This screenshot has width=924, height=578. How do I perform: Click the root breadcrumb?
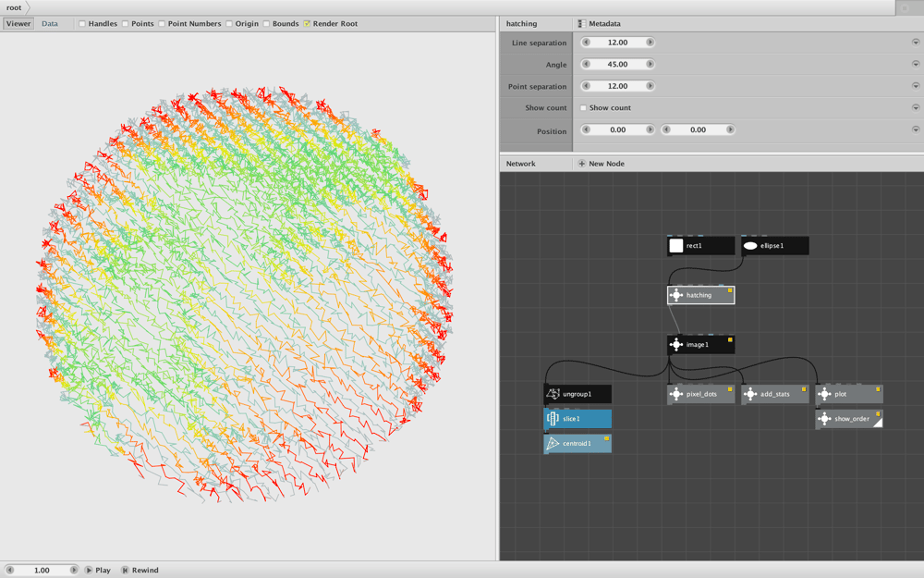pos(14,7)
